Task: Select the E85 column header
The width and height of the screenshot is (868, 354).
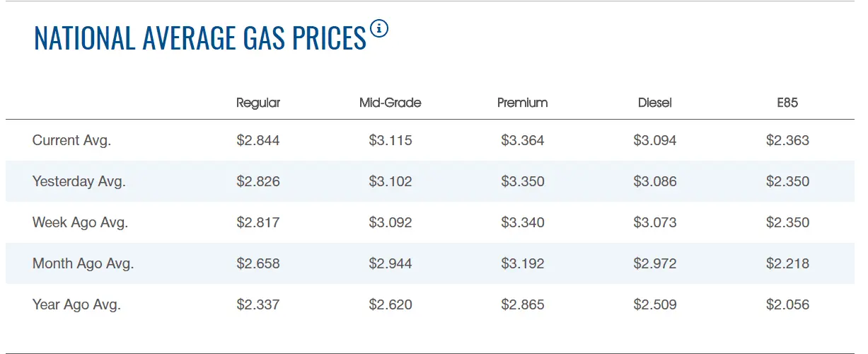Action: pos(787,103)
